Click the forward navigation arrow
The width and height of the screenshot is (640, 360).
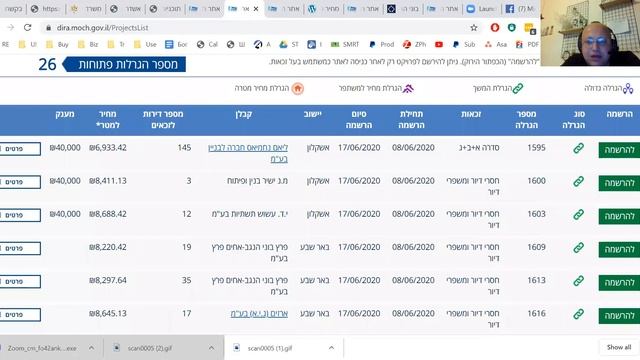pyautogui.click(x=11, y=28)
